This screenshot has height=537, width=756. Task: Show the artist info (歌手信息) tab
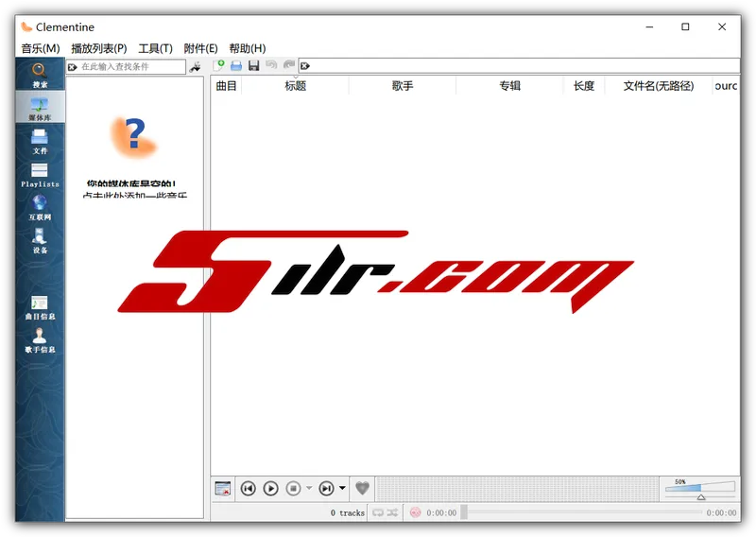click(x=40, y=340)
